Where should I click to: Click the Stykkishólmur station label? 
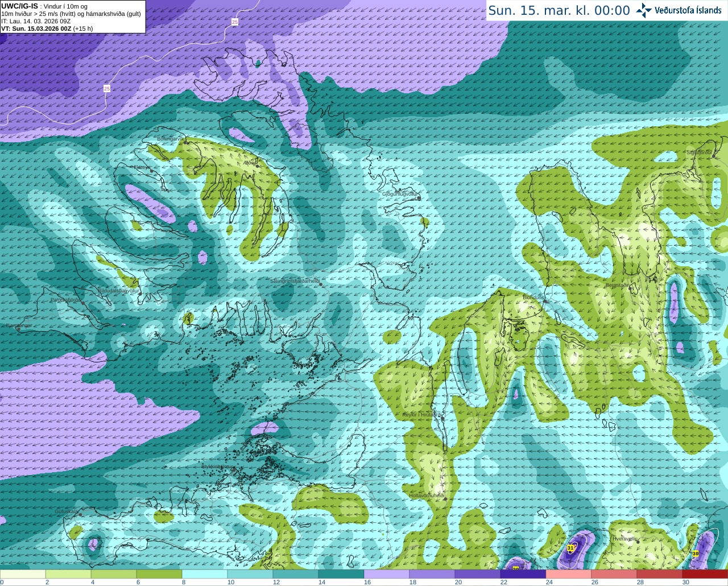click(217, 467)
